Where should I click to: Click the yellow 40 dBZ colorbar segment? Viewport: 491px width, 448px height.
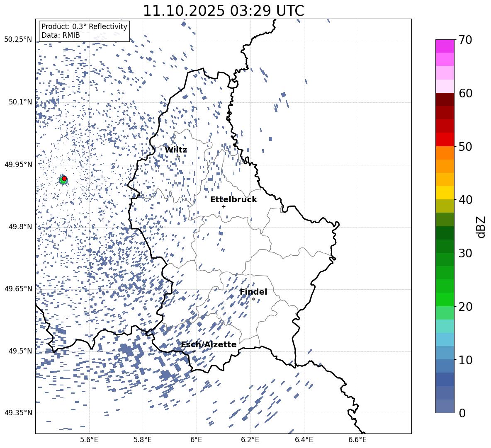click(x=445, y=193)
